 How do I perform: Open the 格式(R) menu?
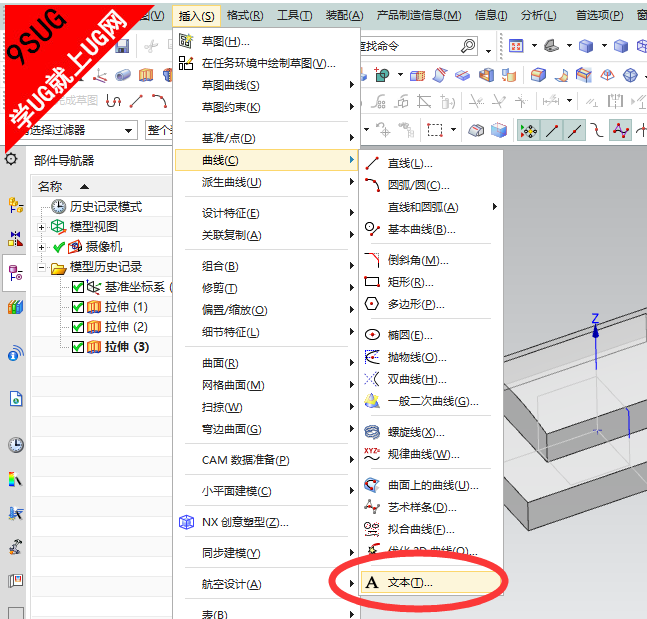pyautogui.click(x=245, y=15)
